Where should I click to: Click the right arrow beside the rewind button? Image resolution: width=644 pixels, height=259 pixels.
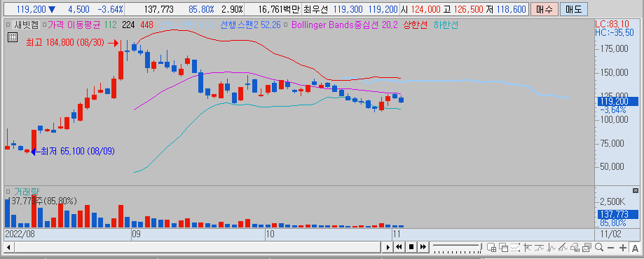click(388, 248)
